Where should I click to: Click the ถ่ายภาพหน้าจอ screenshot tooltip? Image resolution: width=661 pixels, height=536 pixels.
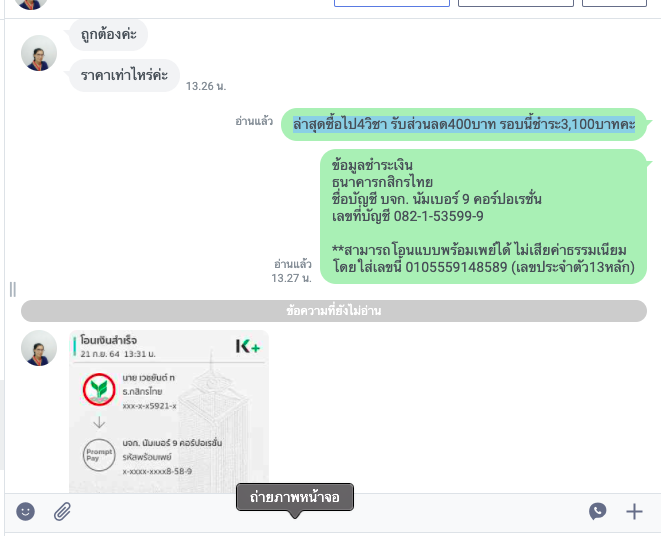[x=295, y=497]
